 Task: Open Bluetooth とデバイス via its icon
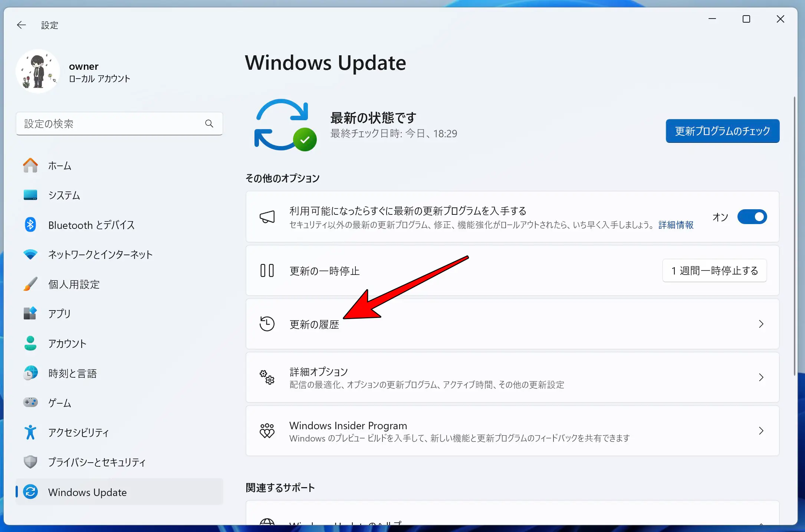tap(30, 224)
